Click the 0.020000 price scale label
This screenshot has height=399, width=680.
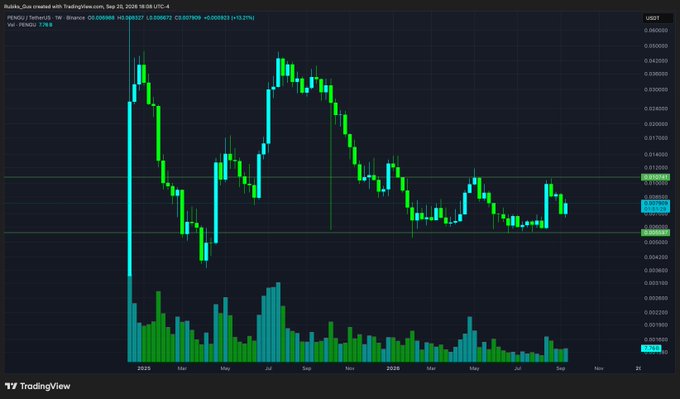pyautogui.click(x=655, y=124)
